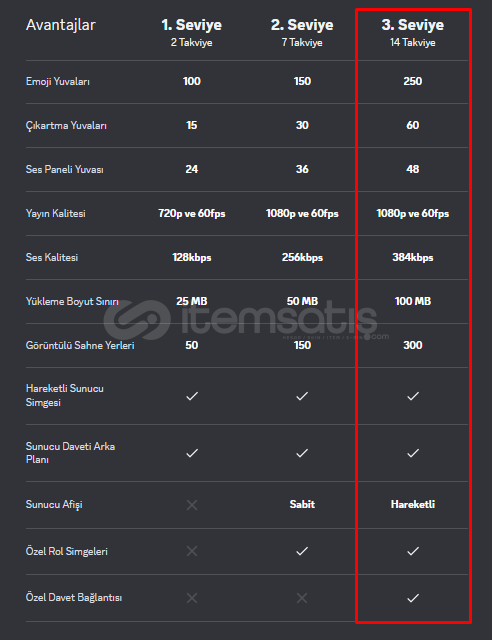Viewport: 492px width, 640px height.
Task: Click the Emoji Yuvaları row label
Action: coord(58,82)
